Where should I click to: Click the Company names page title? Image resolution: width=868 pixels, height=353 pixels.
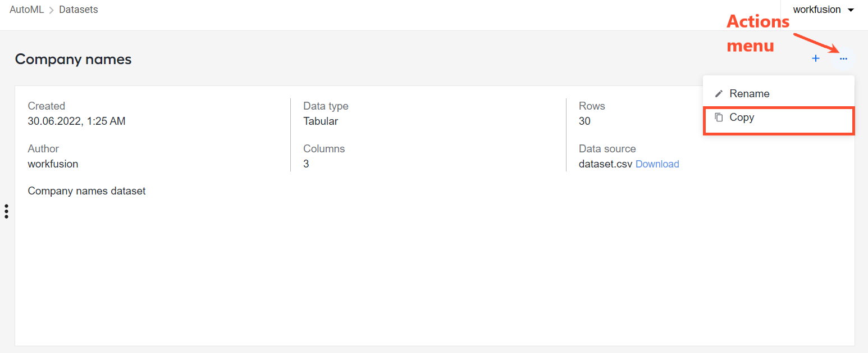click(73, 59)
